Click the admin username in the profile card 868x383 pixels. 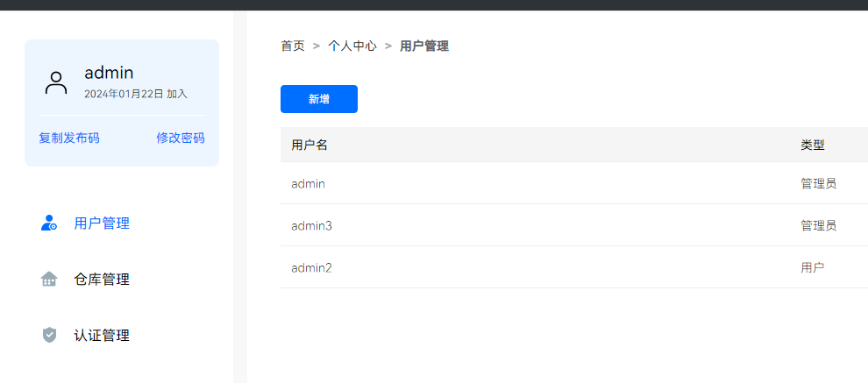[109, 74]
